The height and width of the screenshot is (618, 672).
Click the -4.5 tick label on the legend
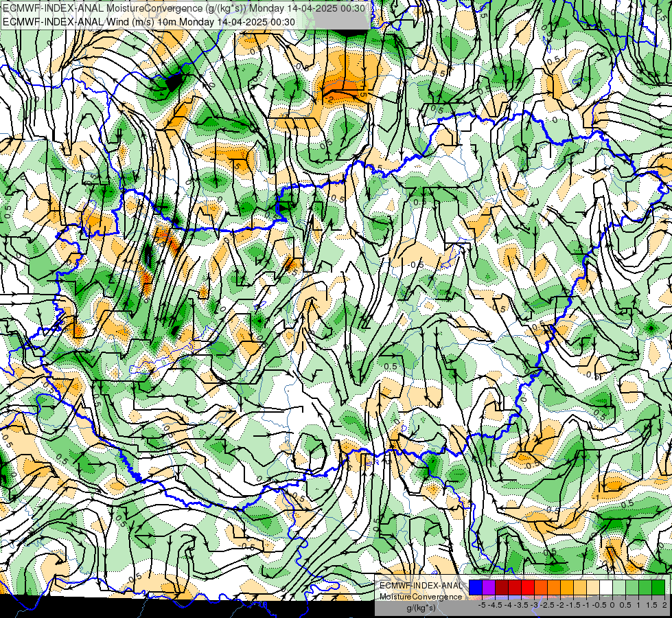tap(495, 605)
